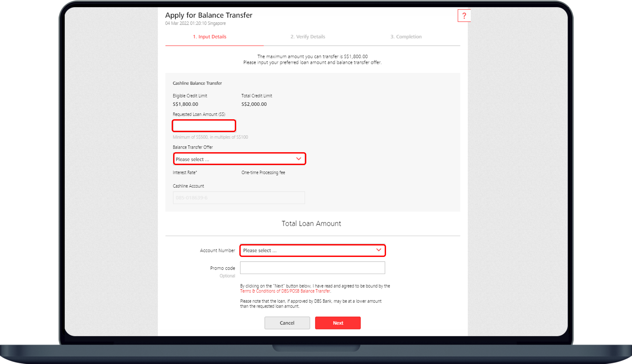Click the Promo code text field
This screenshot has width=632, height=364.
coord(312,268)
